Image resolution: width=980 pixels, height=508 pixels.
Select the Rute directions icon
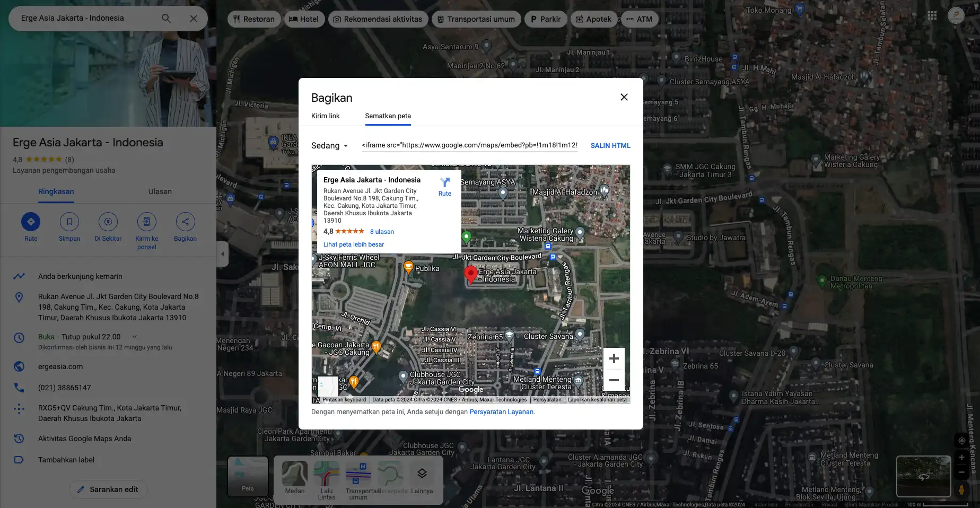pyautogui.click(x=30, y=222)
